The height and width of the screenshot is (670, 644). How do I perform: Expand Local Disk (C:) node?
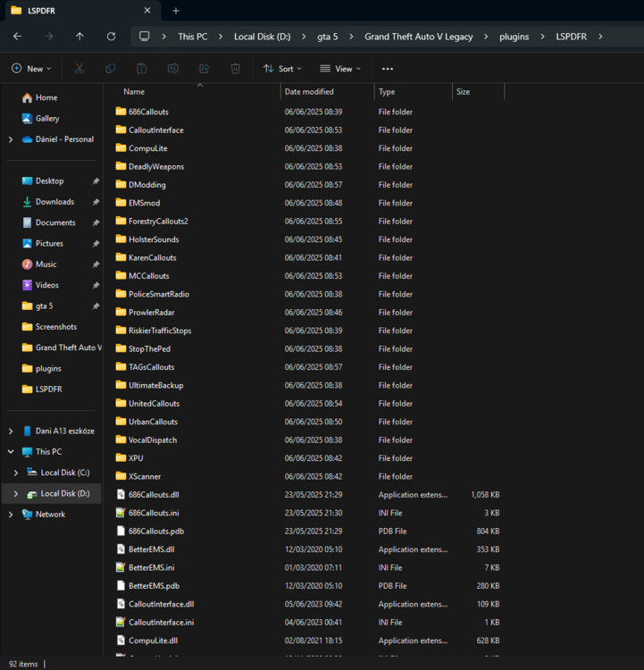[16, 473]
